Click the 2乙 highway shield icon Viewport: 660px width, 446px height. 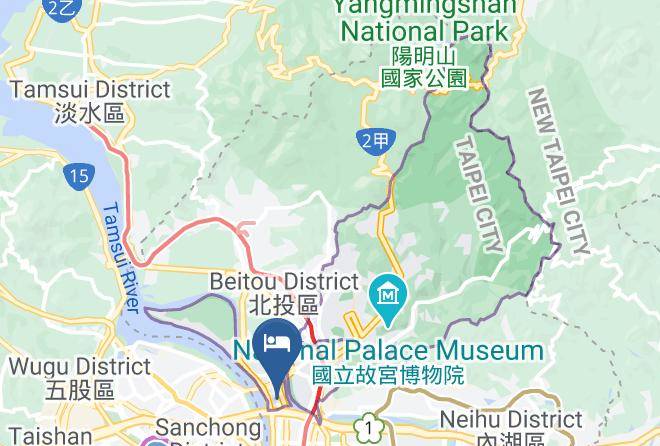pos(61,9)
